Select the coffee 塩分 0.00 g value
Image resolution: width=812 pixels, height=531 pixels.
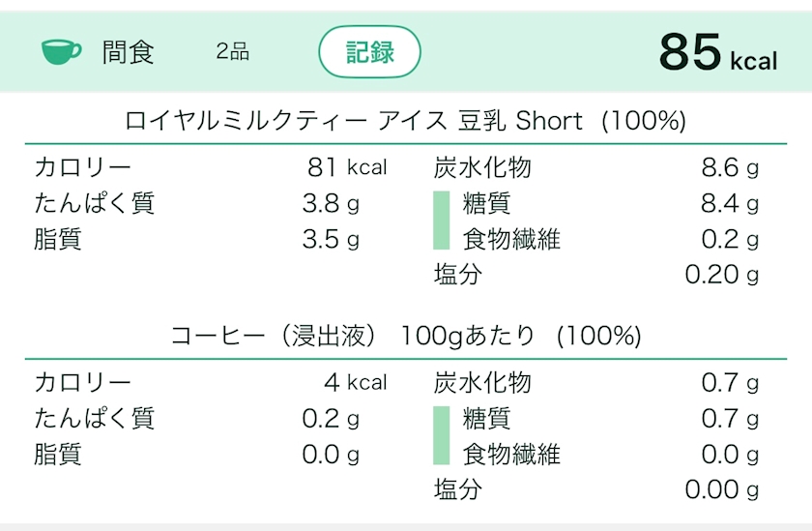pos(721,489)
